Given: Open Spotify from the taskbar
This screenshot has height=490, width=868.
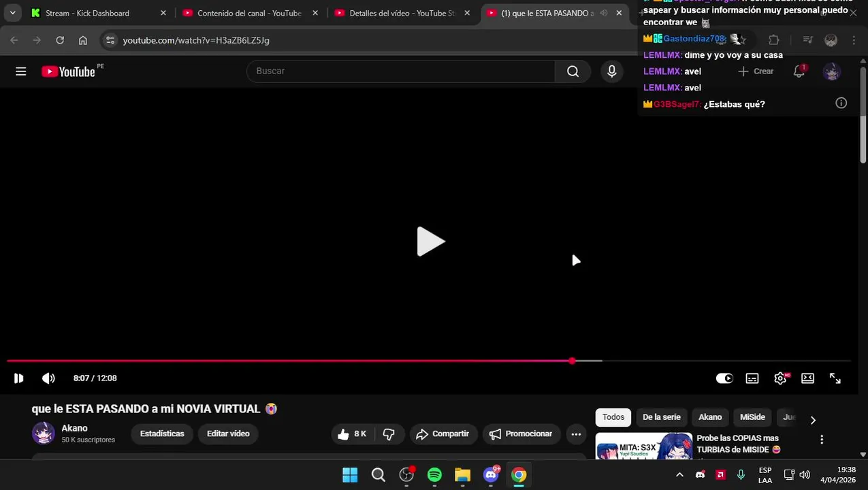Looking at the screenshot, I should 434,475.
